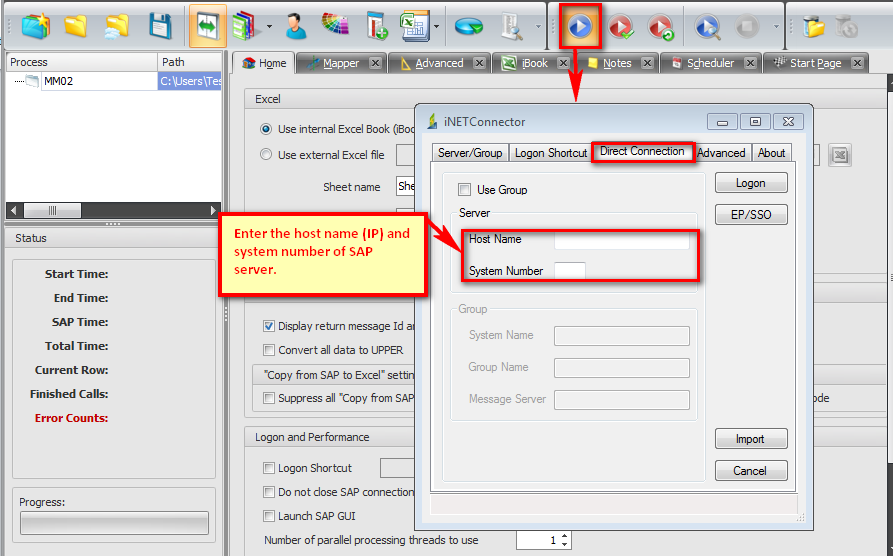The width and height of the screenshot is (893, 556).
Task: Select Use external Excel file radio button
Action: click(x=266, y=155)
